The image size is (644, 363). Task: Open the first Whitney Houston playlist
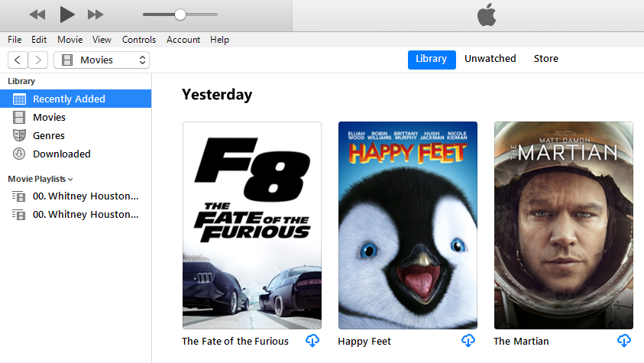(76, 196)
